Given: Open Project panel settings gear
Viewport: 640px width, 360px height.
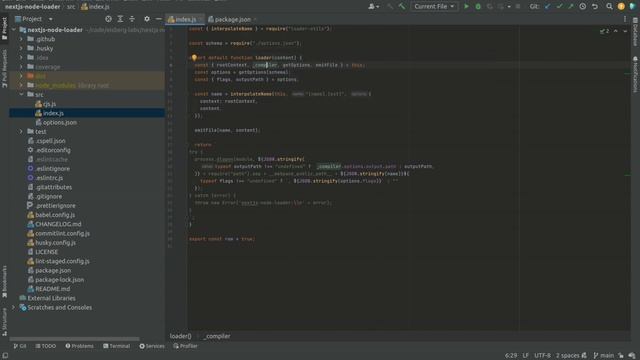Looking at the screenshot, I should click(x=147, y=19).
